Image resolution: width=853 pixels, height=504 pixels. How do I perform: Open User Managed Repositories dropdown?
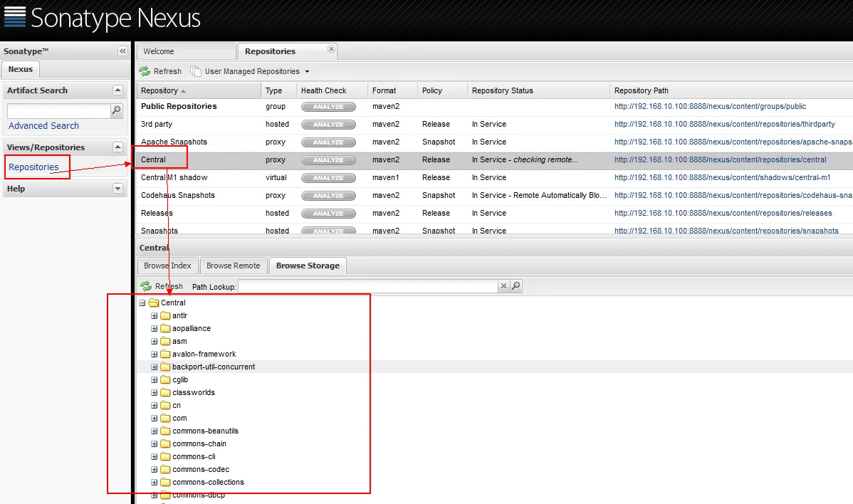click(x=250, y=71)
